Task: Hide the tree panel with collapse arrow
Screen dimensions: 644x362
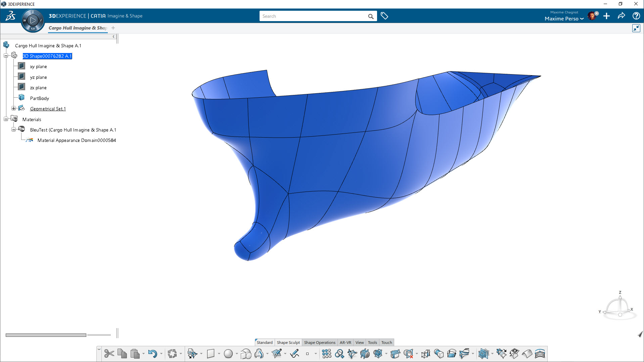Action: pyautogui.click(x=113, y=37)
